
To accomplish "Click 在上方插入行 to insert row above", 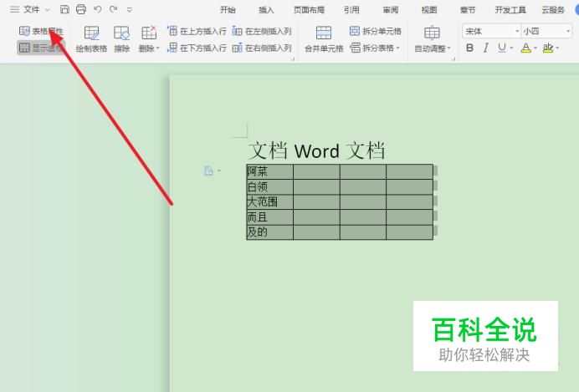I will click(x=197, y=31).
